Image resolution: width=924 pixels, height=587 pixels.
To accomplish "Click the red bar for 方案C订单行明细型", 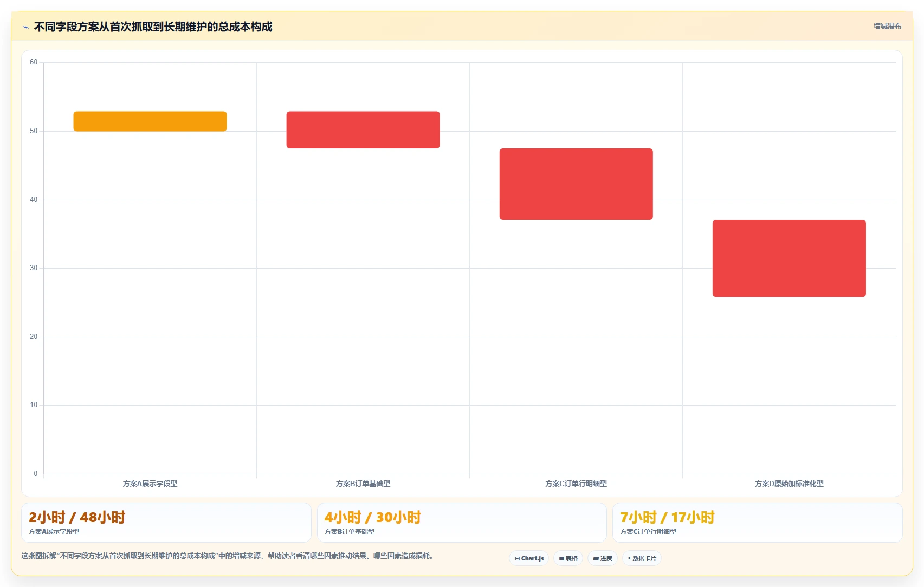I will click(x=576, y=184).
